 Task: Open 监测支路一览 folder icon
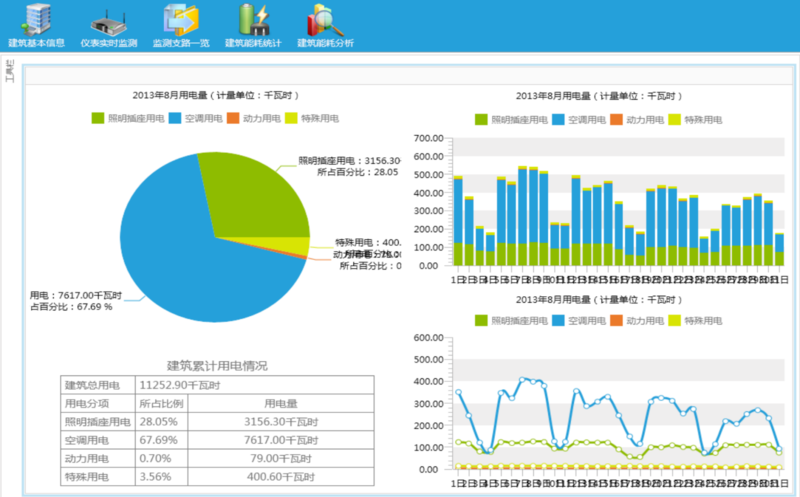coord(180,19)
